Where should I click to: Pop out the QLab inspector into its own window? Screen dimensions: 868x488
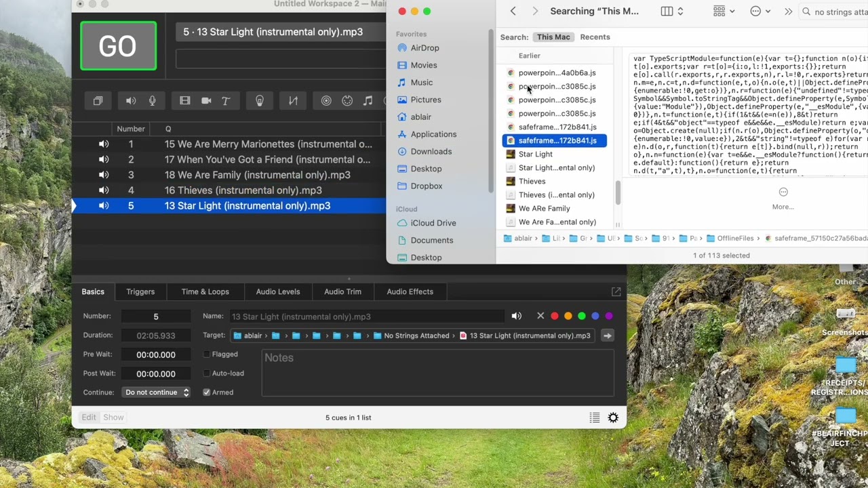coord(616,291)
